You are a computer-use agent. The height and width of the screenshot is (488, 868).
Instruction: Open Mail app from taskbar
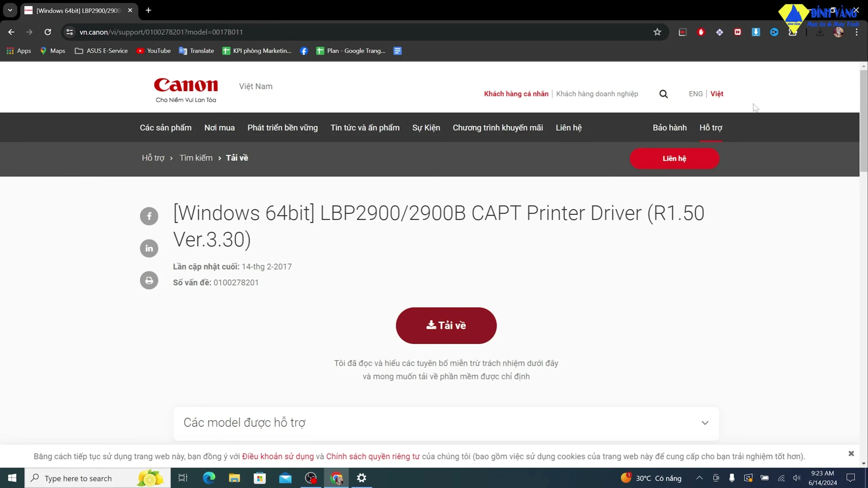click(x=285, y=478)
